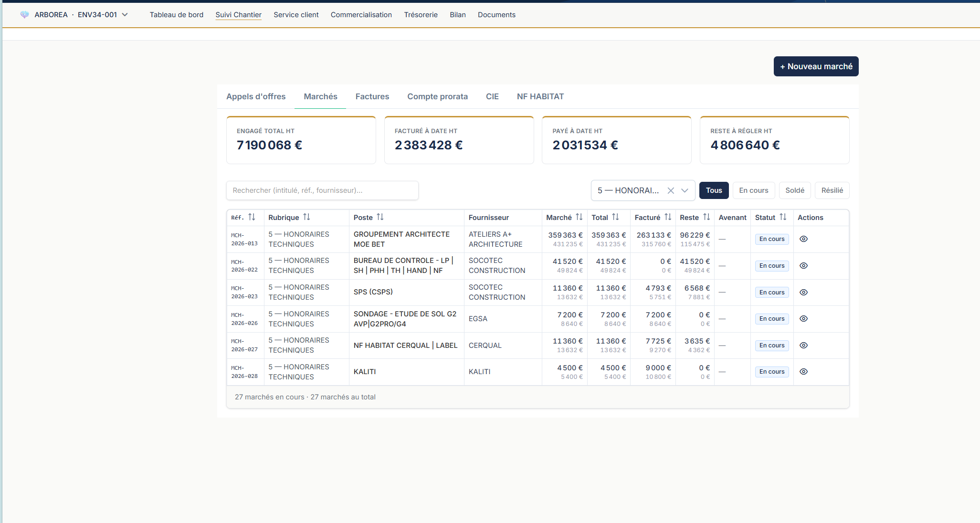This screenshot has height=523, width=980.
Task: Open Suivi Chantier menu
Action: point(239,15)
